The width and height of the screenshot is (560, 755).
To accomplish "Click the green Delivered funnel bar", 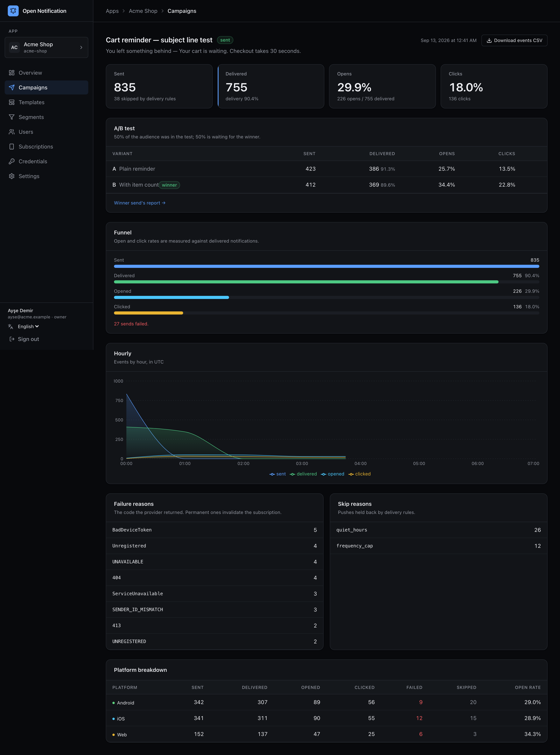I will 306,282.
